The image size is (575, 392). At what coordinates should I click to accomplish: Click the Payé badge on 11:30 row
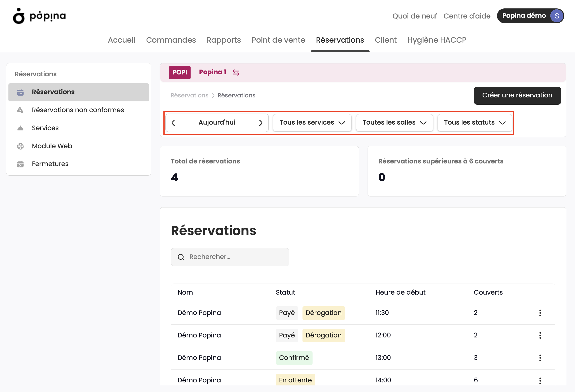(x=287, y=313)
